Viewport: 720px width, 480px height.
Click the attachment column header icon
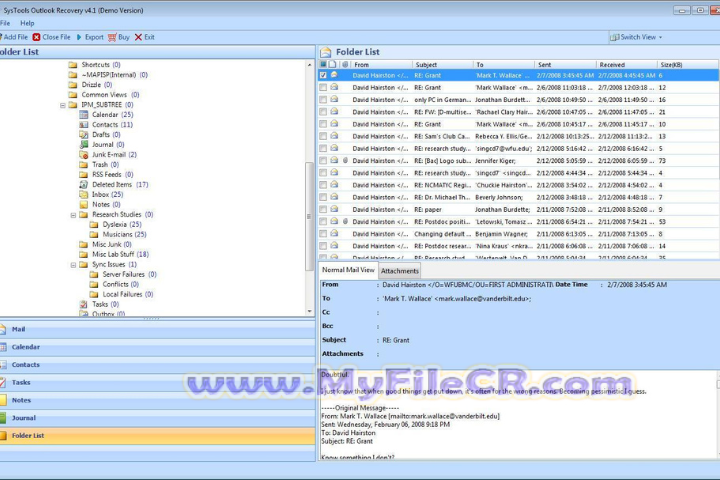(x=345, y=65)
